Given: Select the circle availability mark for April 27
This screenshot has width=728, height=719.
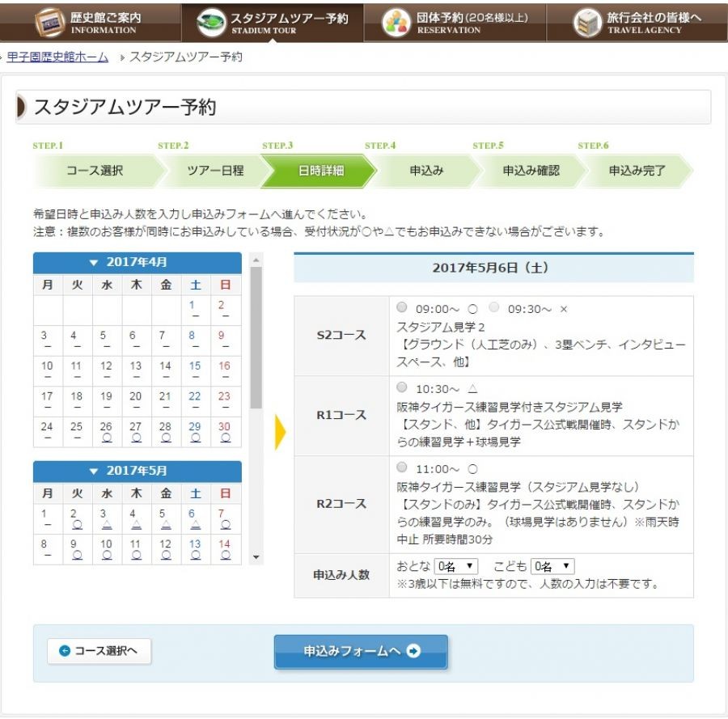Looking at the screenshot, I should coord(137,438).
